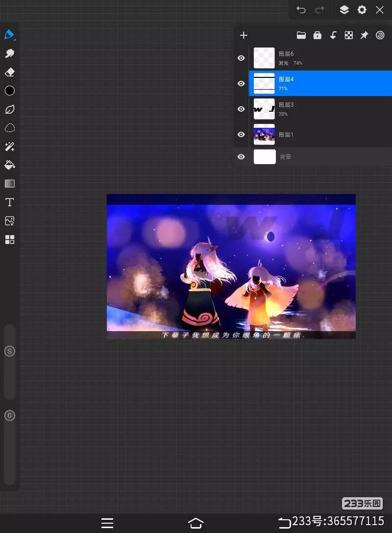This screenshot has width=392, height=533.
Task: Adjust the brush size slider marked S
Action: click(x=9, y=351)
